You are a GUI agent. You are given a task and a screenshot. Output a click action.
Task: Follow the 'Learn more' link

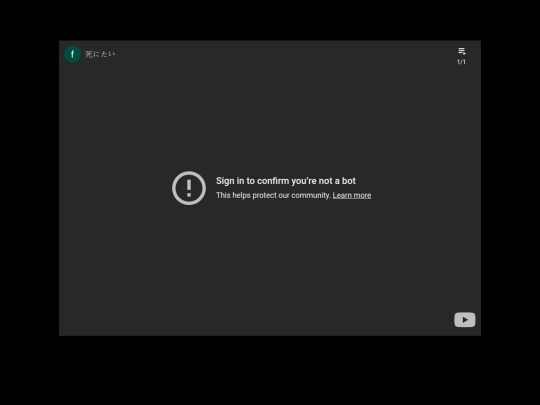352,195
